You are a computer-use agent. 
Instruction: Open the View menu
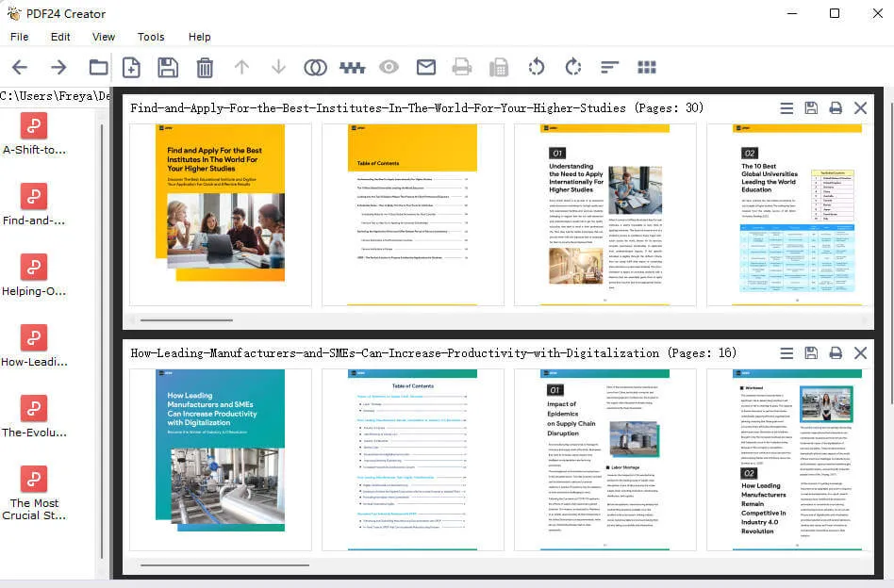pos(104,37)
